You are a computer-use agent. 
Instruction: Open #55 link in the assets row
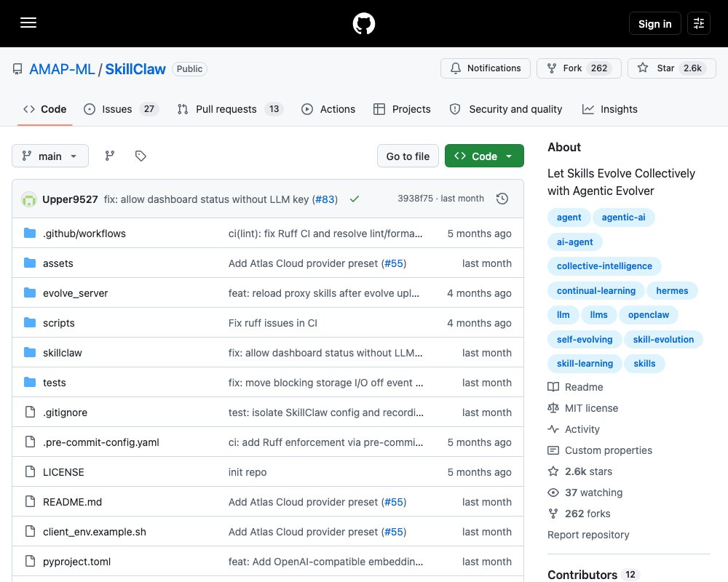coord(394,263)
